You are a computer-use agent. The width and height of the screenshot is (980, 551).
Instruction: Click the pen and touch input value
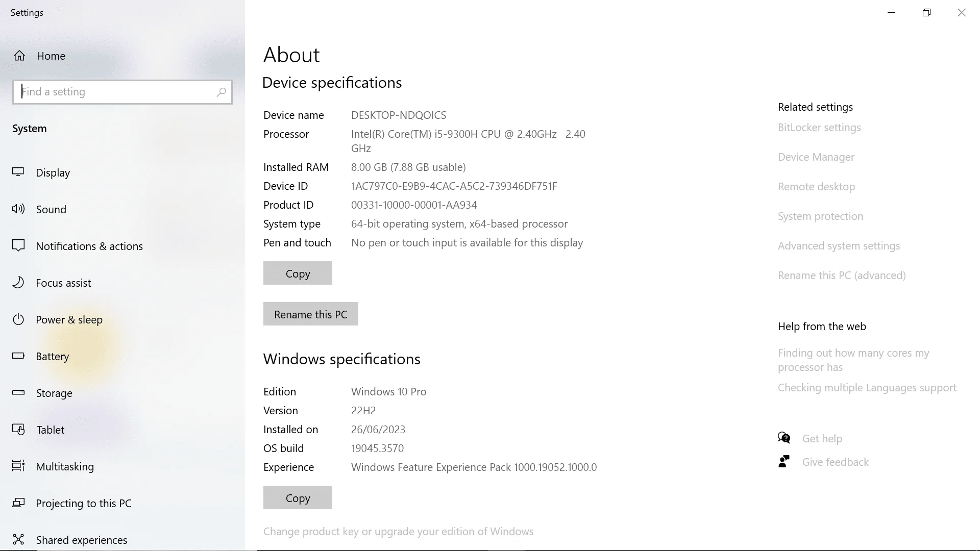[467, 243]
